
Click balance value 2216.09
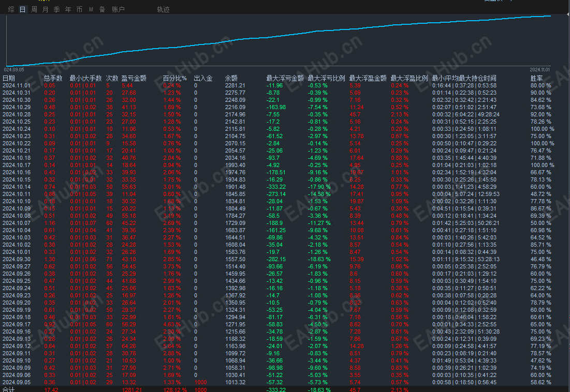point(235,108)
